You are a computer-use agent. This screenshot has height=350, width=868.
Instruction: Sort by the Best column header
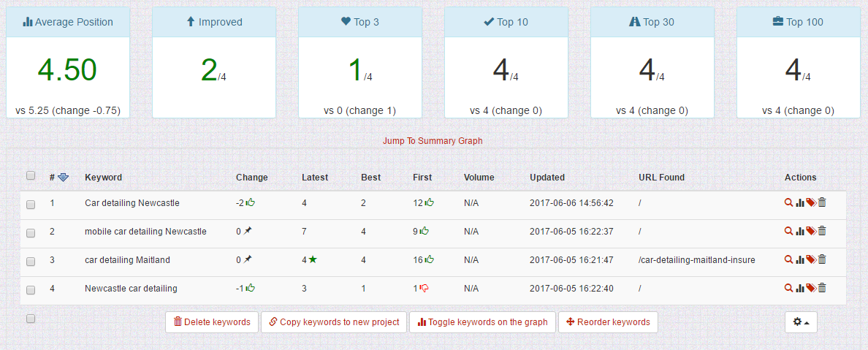(371, 178)
